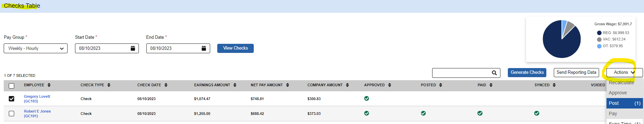
Task: Choose Post from the Actions menu
Action: (624, 103)
